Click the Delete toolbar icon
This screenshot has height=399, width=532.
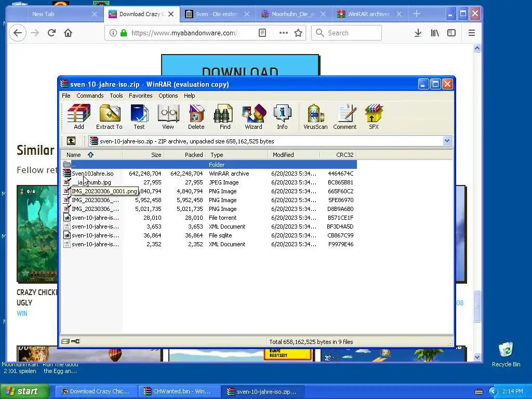pos(196,117)
